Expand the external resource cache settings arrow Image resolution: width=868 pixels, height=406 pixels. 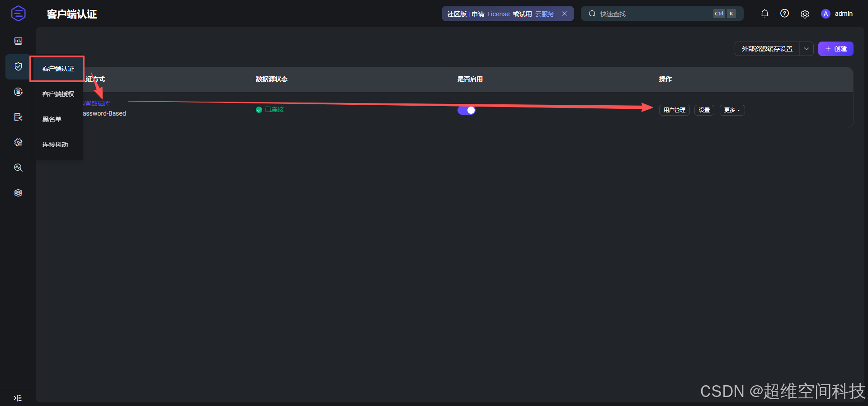807,49
